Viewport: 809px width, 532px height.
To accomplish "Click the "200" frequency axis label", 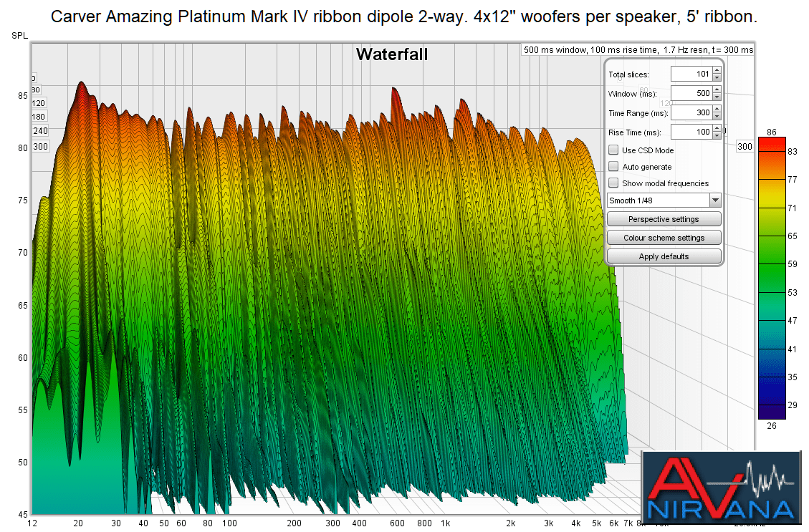I will click(x=294, y=523).
